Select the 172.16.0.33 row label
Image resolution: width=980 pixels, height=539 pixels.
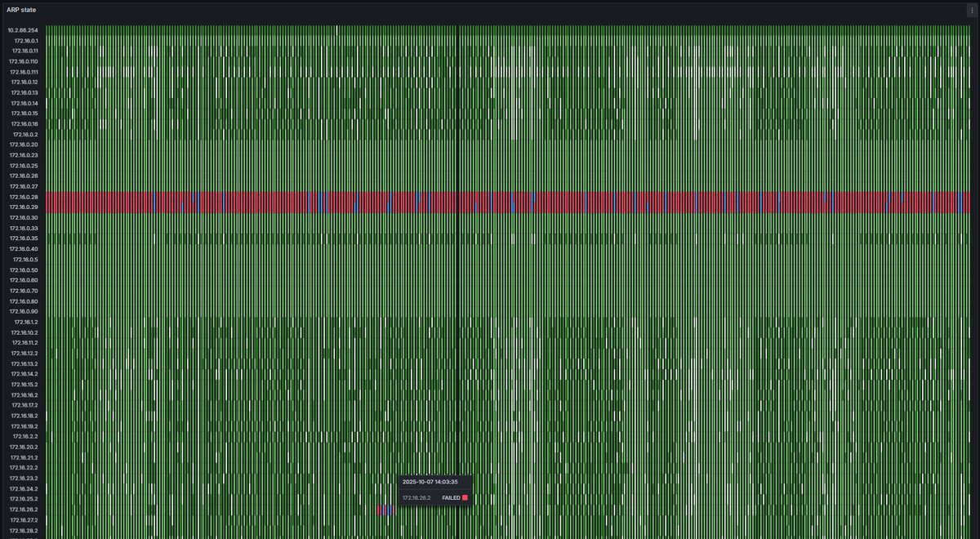pos(24,228)
